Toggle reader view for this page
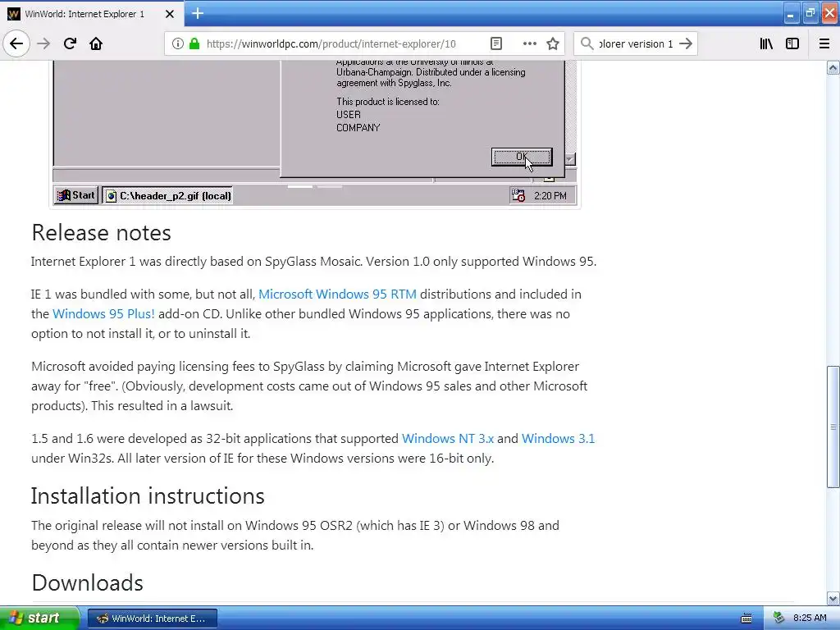The height and width of the screenshot is (630, 840). point(496,43)
